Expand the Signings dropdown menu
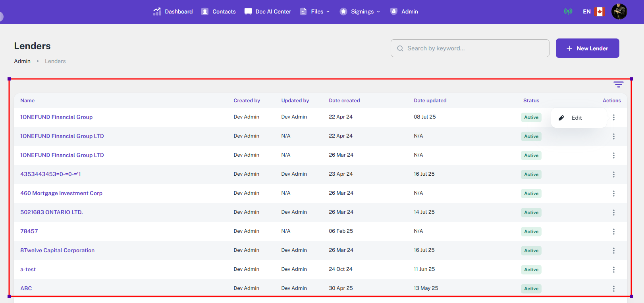This screenshot has height=303, width=644. click(x=360, y=12)
